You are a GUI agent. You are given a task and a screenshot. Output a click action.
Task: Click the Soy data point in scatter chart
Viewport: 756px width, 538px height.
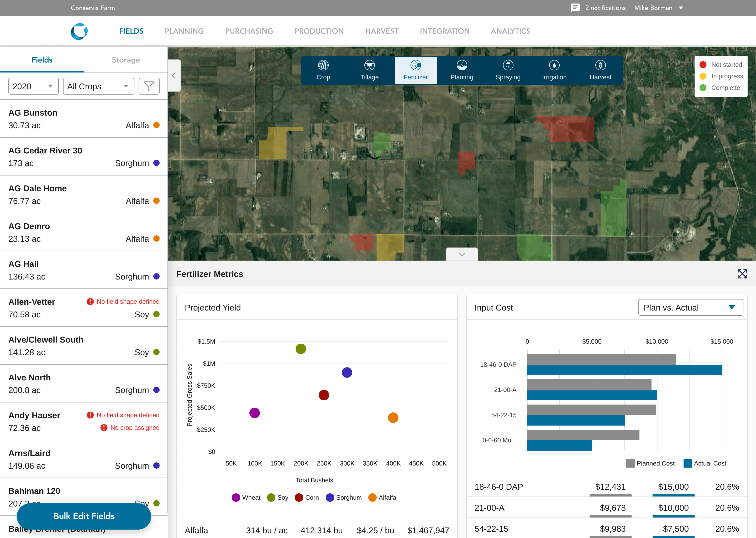(301, 349)
